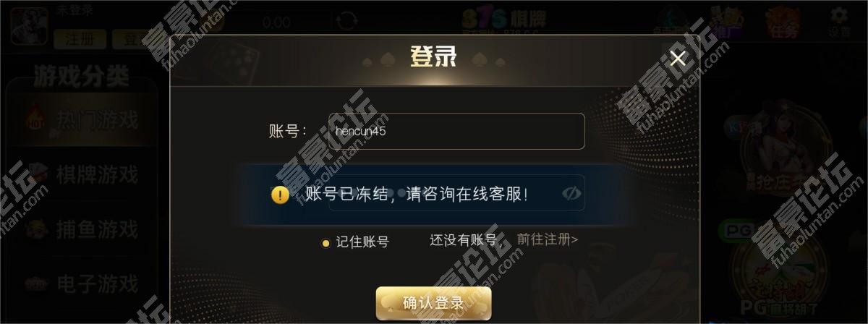Open the 前往注册> registration link
Image resolution: width=868 pixels, height=324 pixels.
(548, 239)
